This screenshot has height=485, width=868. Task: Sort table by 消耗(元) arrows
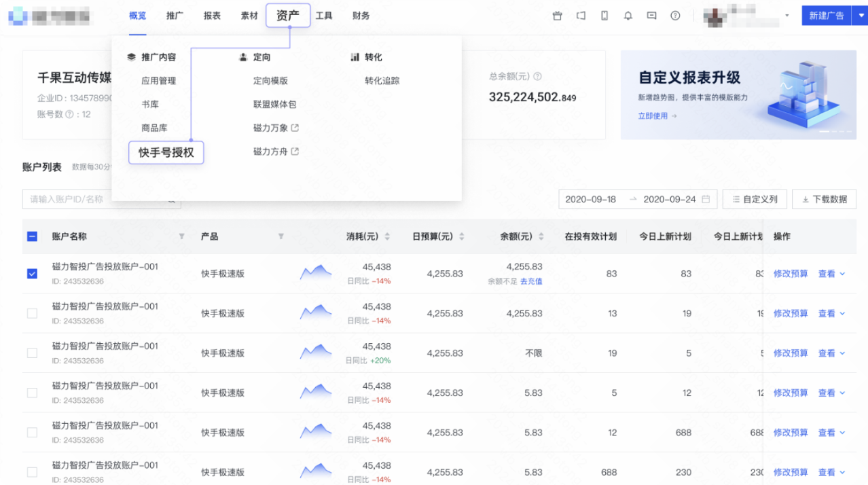(x=387, y=236)
